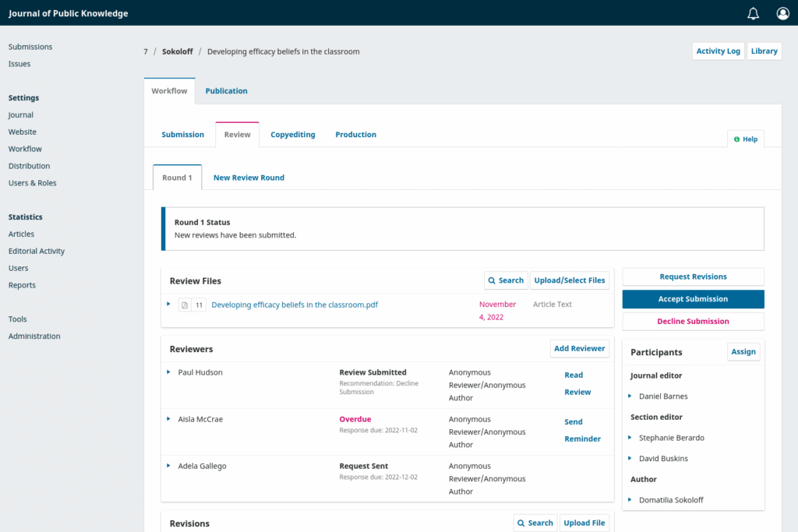Open Reports in the Statistics sidebar
The image size is (798, 532).
point(21,284)
